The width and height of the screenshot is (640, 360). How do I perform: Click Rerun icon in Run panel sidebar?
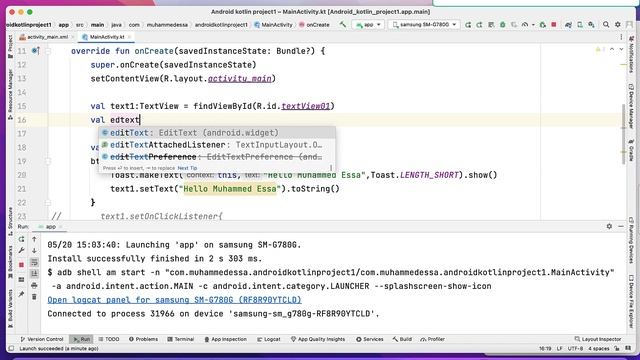[22, 239]
